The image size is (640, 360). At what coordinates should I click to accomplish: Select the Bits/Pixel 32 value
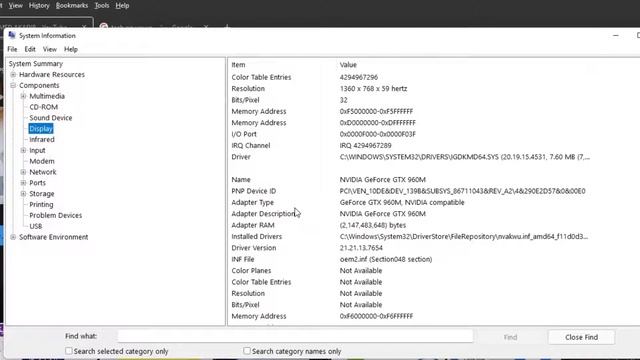click(x=344, y=100)
